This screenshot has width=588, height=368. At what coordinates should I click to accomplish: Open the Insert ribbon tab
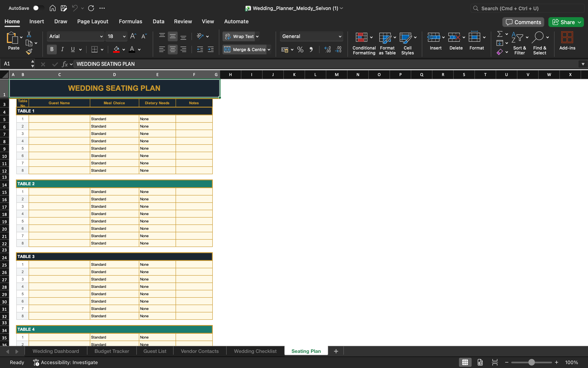[x=37, y=21]
